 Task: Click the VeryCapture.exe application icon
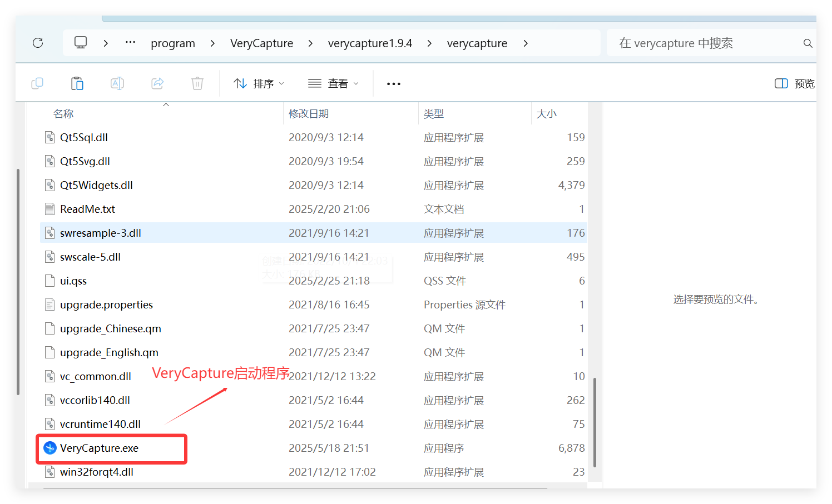pyautogui.click(x=50, y=448)
